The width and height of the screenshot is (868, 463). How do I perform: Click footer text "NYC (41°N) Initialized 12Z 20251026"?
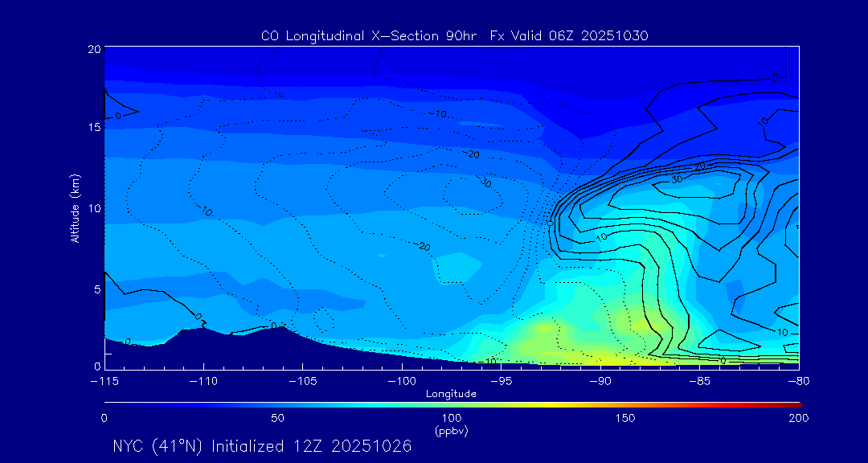(262, 447)
